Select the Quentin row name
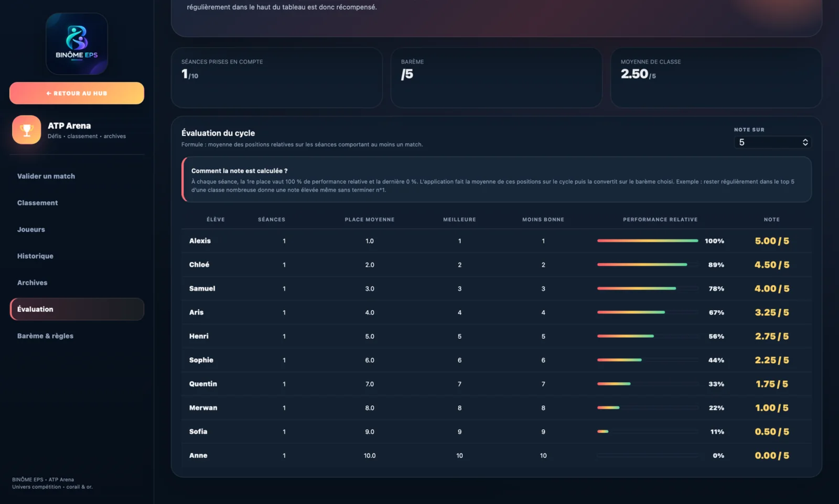 pos(203,384)
